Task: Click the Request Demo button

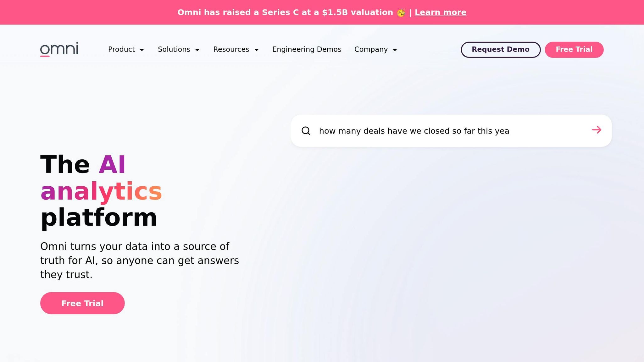Action: click(x=501, y=50)
